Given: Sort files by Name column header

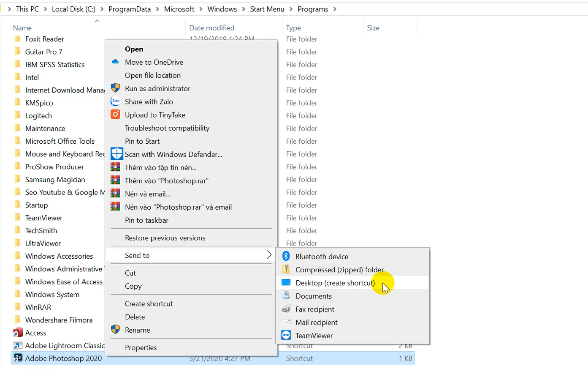Looking at the screenshot, I should tap(22, 28).
